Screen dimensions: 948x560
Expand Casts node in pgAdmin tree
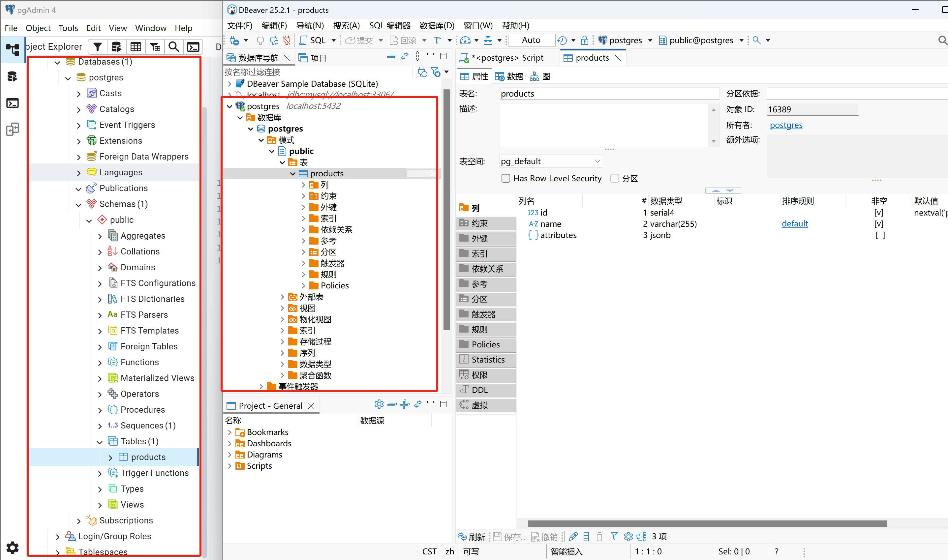point(78,94)
